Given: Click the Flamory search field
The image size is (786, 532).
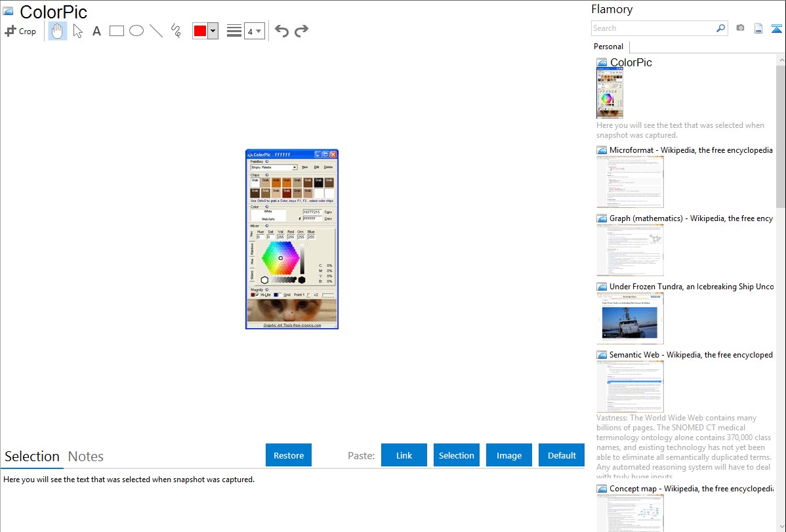Looking at the screenshot, I should coord(653,28).
